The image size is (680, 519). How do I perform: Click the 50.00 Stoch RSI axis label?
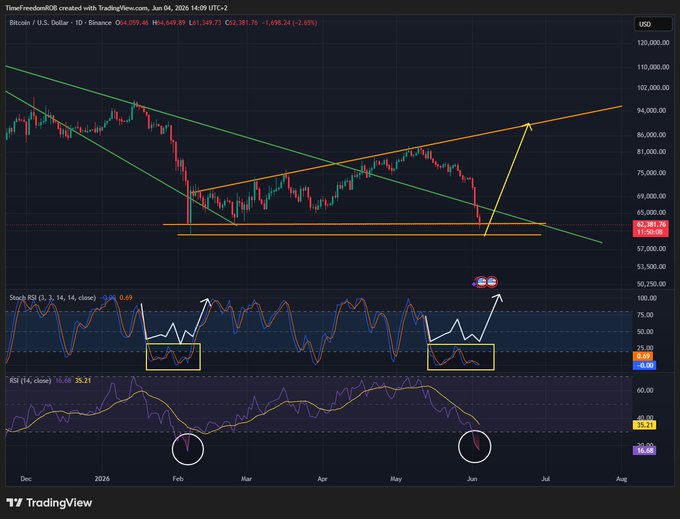pyautogui.click(x=645, y=332)
